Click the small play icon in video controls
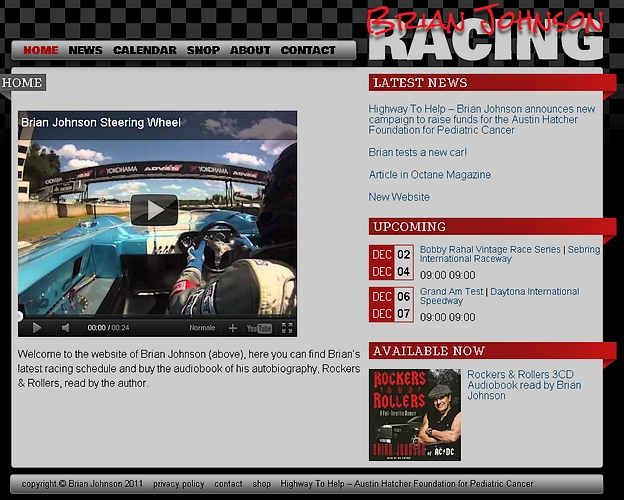 pyautogui.click(x=37, y=327)
